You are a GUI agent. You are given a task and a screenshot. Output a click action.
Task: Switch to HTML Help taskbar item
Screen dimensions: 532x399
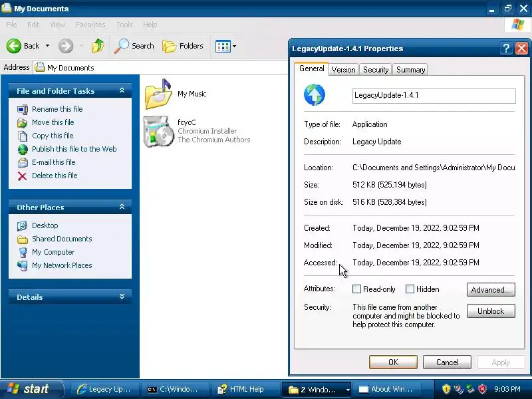(245, 389)
